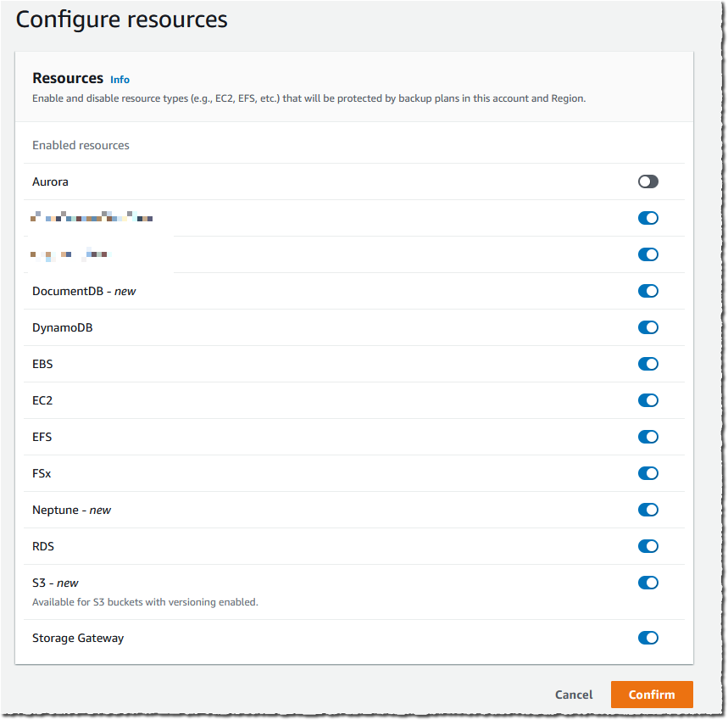728x720 pixels.
Task: Turn off DynamoDB backup protection
Action: [x=647, y=327]
